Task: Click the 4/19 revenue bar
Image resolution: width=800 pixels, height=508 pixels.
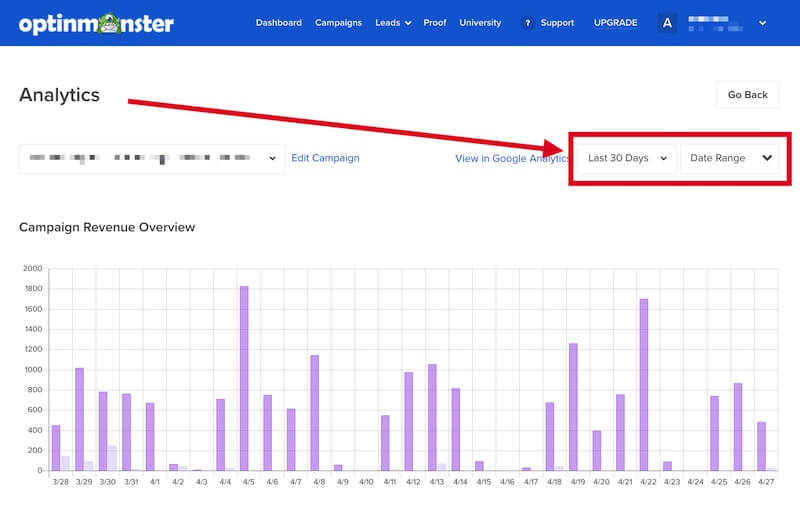Action: point(573,407)
